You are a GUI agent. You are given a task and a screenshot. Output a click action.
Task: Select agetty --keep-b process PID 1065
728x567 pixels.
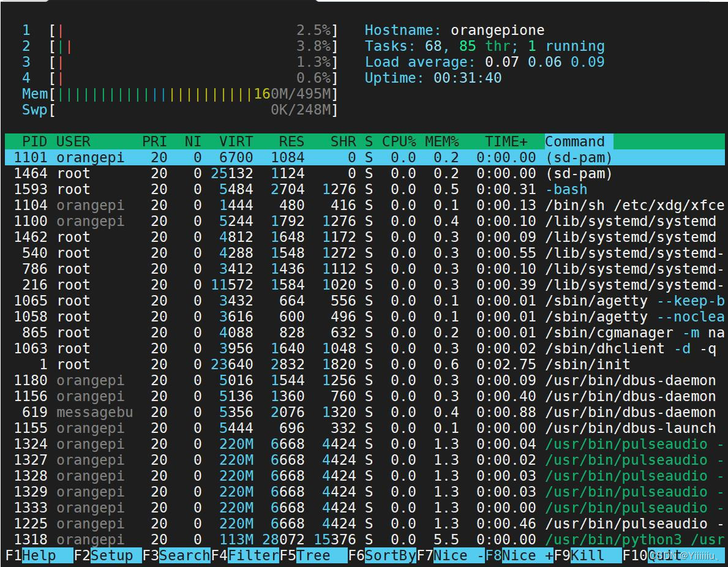pos(364,301)
